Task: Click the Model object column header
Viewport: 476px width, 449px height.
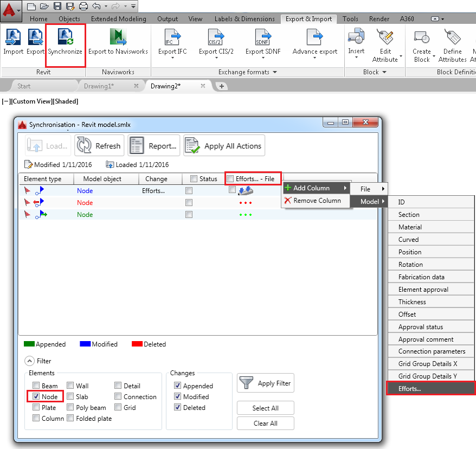Action: tap(106, 179)
